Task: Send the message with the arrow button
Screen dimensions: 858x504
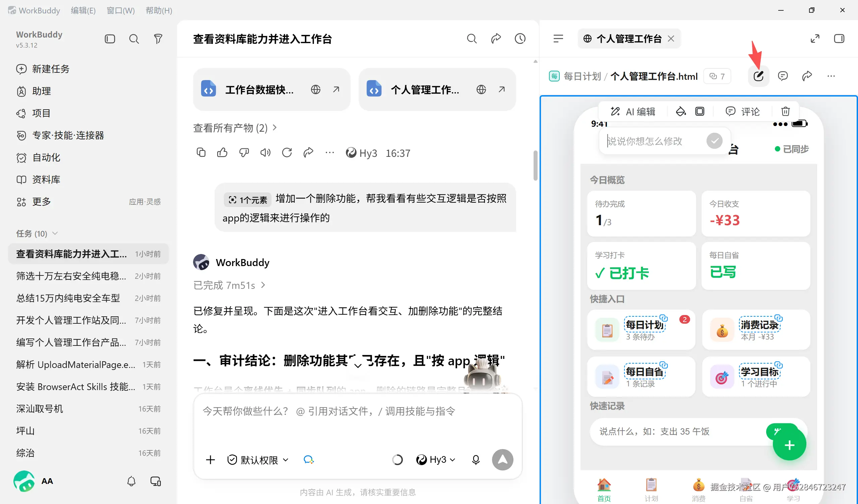Action: pyautogui.click(x=502, y=460)
